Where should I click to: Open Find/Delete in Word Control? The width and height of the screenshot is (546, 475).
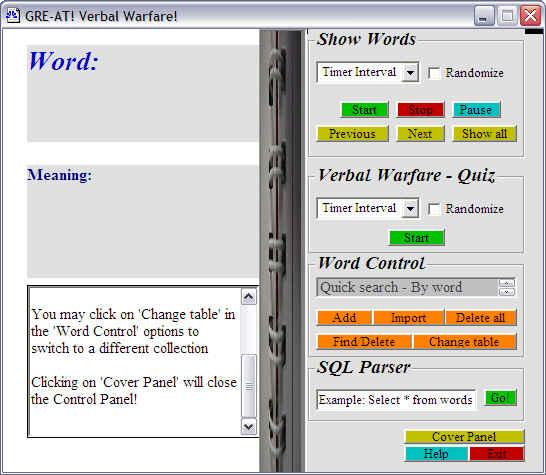point(364,342)
